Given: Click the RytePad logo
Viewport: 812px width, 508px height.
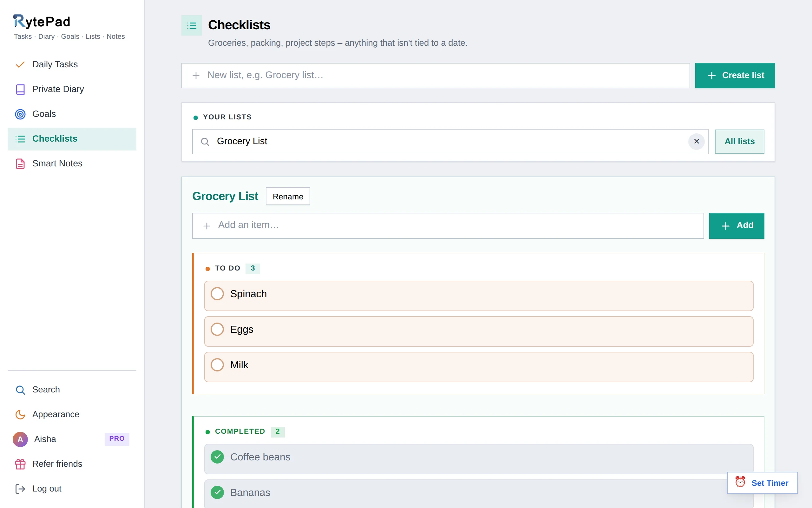Looking at the screenshot, I should click(42, 22).
